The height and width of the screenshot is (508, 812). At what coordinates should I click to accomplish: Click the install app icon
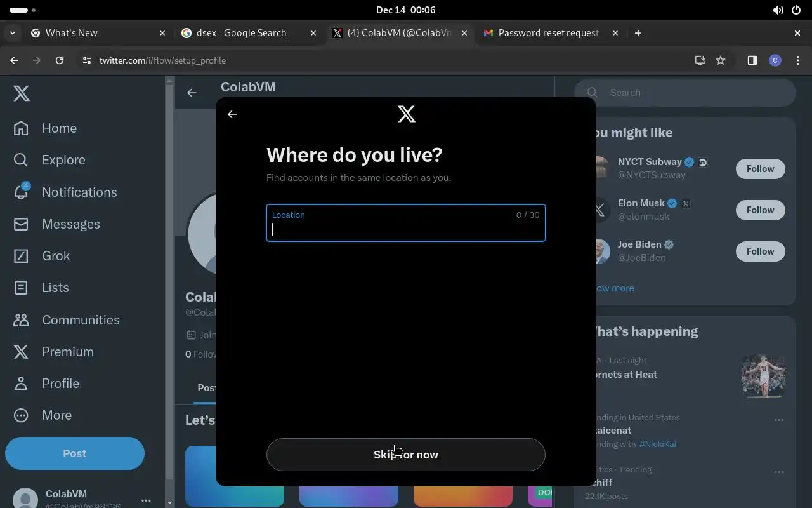coord(700,60)
